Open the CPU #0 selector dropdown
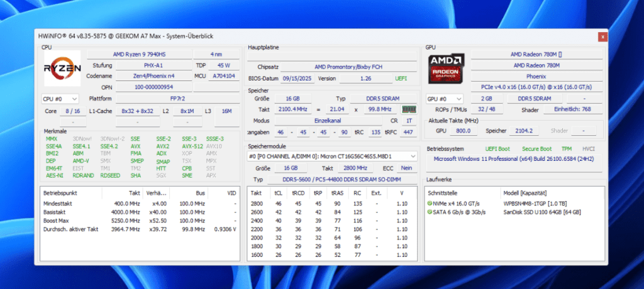This screenshot has width=644, height=289. tap(60, 99)
